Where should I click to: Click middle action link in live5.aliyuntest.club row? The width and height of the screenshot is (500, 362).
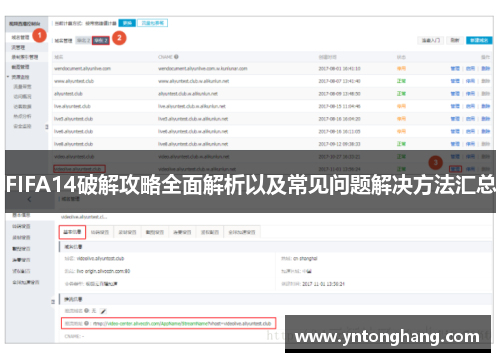(x=470, y=119)
